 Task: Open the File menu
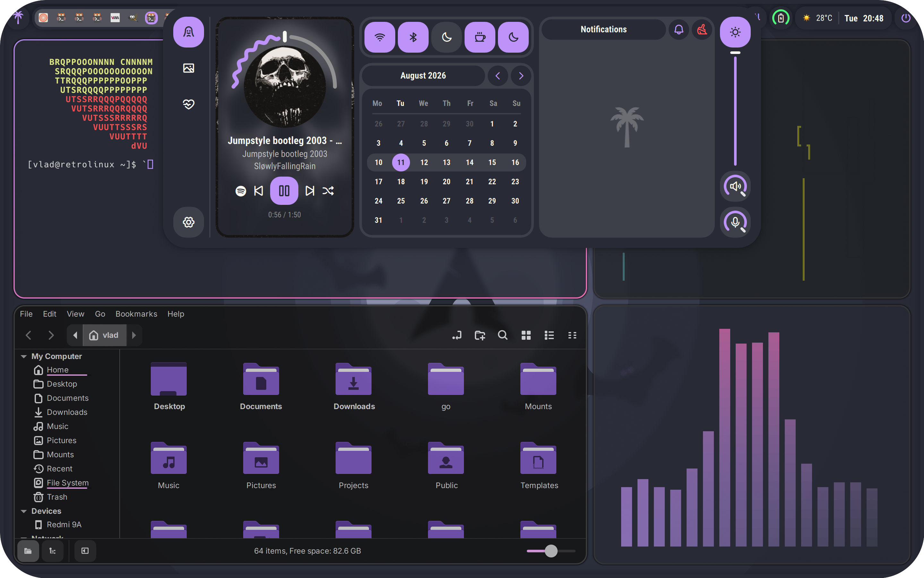(26, 314)
